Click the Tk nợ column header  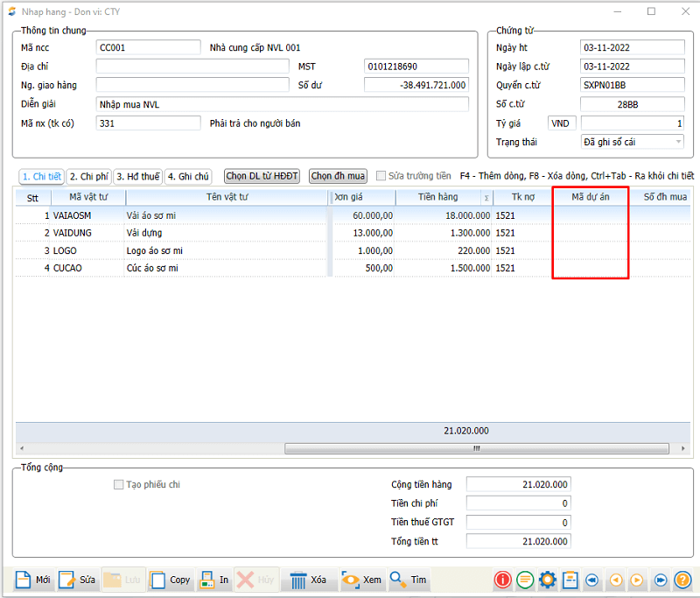pyautogui.click(x=522, y=197)
